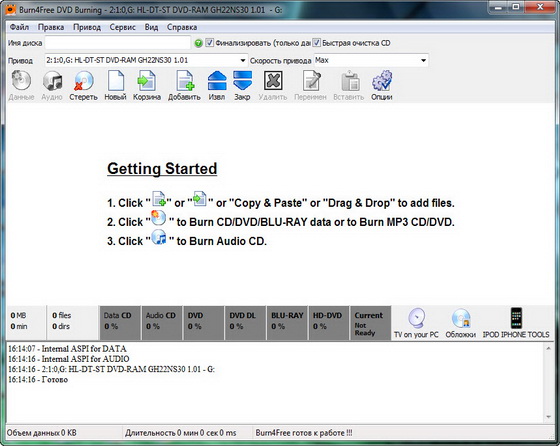Image resolution: width=560 pixels, height=446 pixels.
Task: Select the HD-DVD capacity indicator
Action: click(329, 322)
